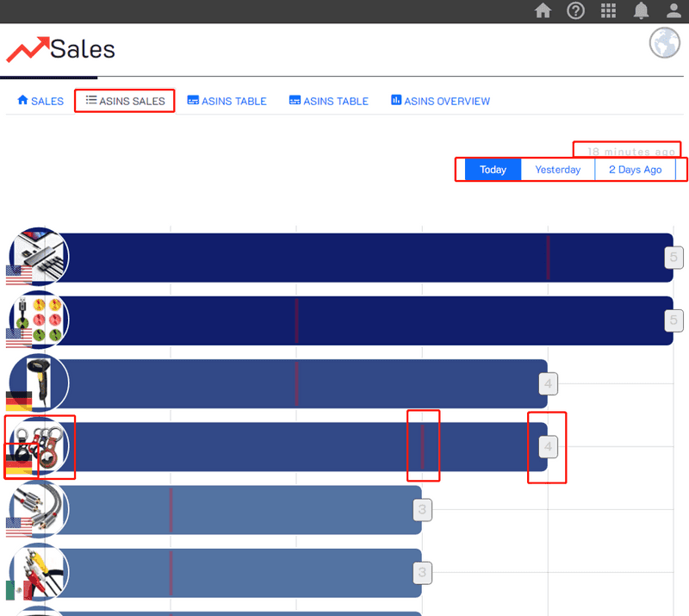
Task: Select the Today date filter
Action: point(493,170)
